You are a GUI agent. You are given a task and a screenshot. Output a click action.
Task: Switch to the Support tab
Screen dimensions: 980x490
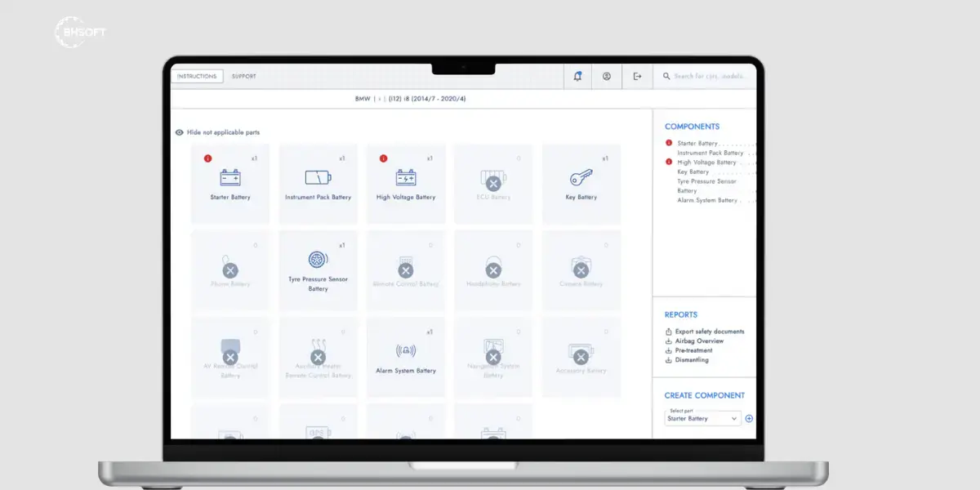[243, 76]
